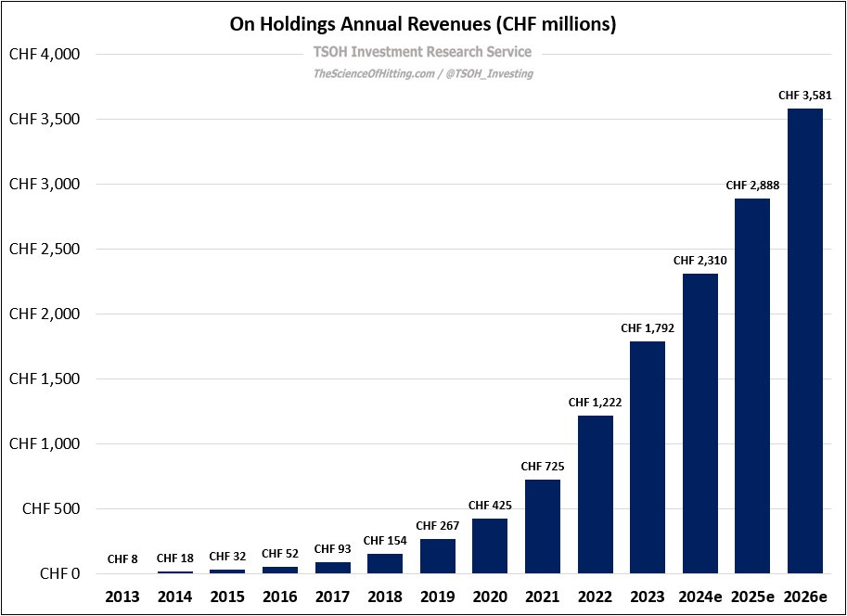Click the CHF 425 data label
The height and width of the screenshot is (616, 847).
(x=490, y=506)
